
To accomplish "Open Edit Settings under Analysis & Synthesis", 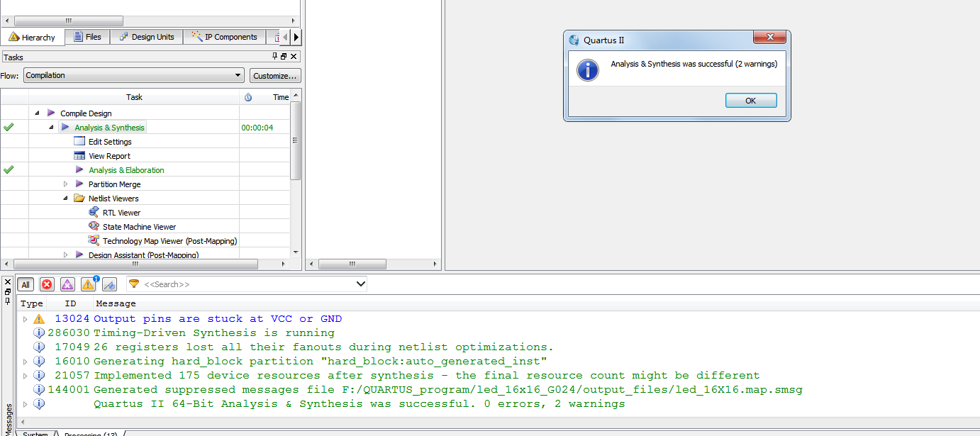I will [x=110, y=142].
